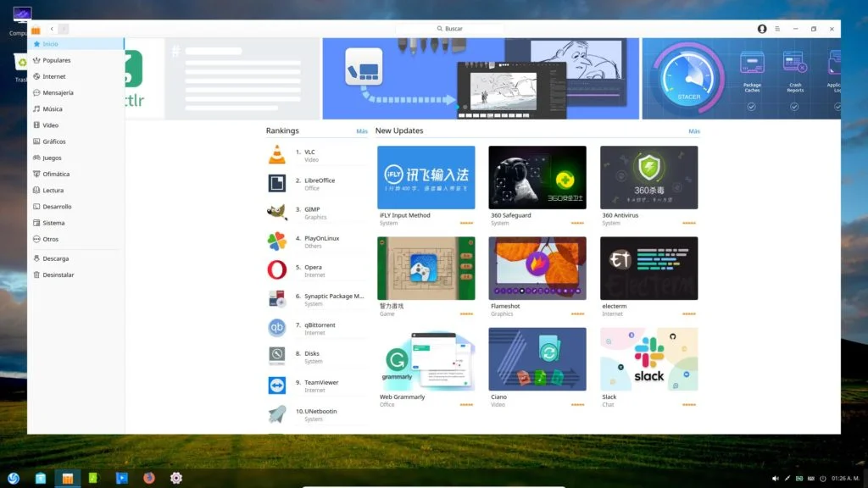The image size is (868, 488).
Task: Open the Inicio section in sidebar
Action: 75,44
